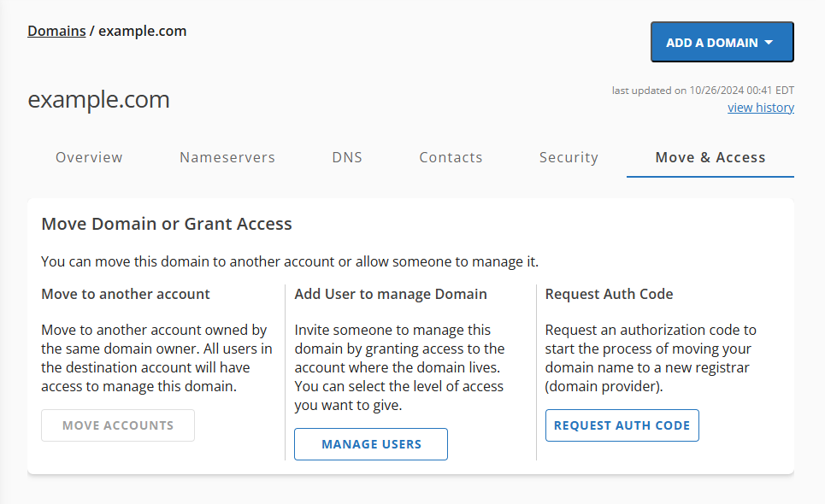The height and width of the screenshot is (504, 825).
Task: Open the Security tab
Action: (x=569, y=157)
